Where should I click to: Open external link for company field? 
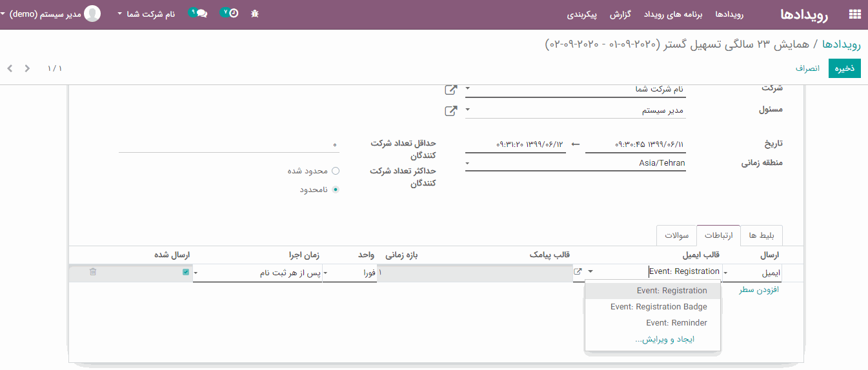pos(451,90)
